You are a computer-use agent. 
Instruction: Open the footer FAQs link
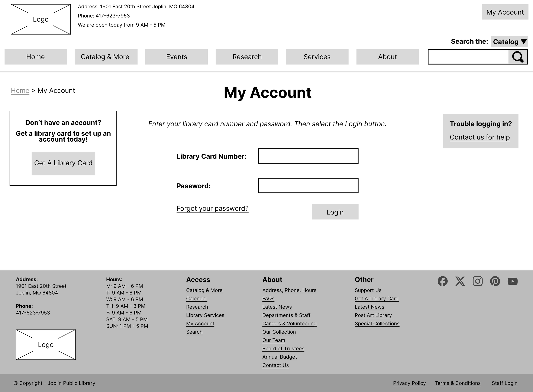268,299
